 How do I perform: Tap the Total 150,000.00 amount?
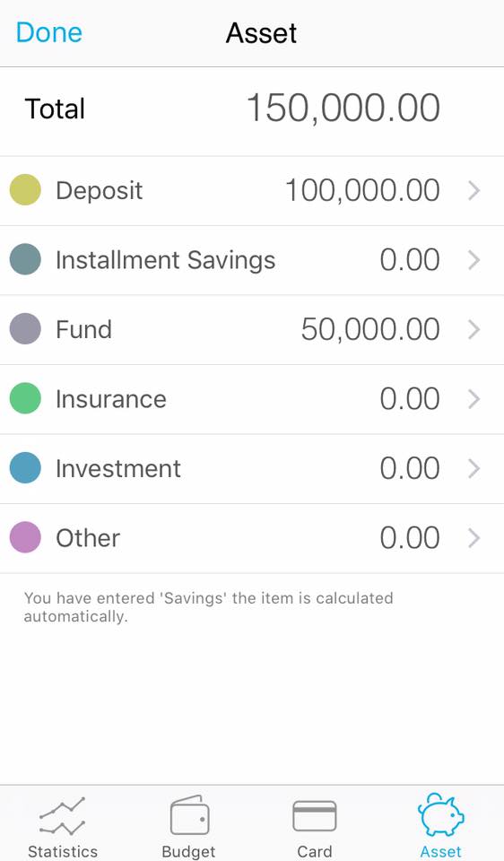pos(343,108)
